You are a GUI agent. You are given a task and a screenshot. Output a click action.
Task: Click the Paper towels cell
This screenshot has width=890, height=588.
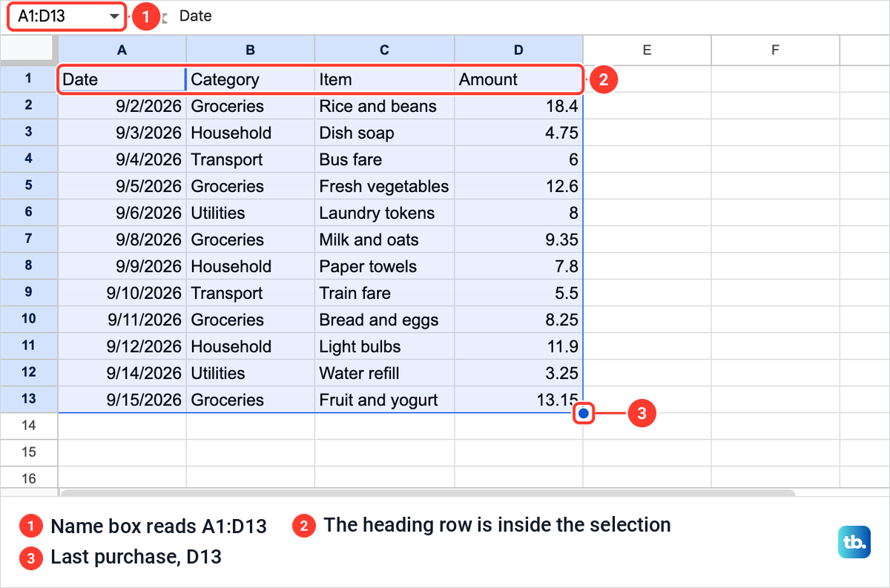385,266
